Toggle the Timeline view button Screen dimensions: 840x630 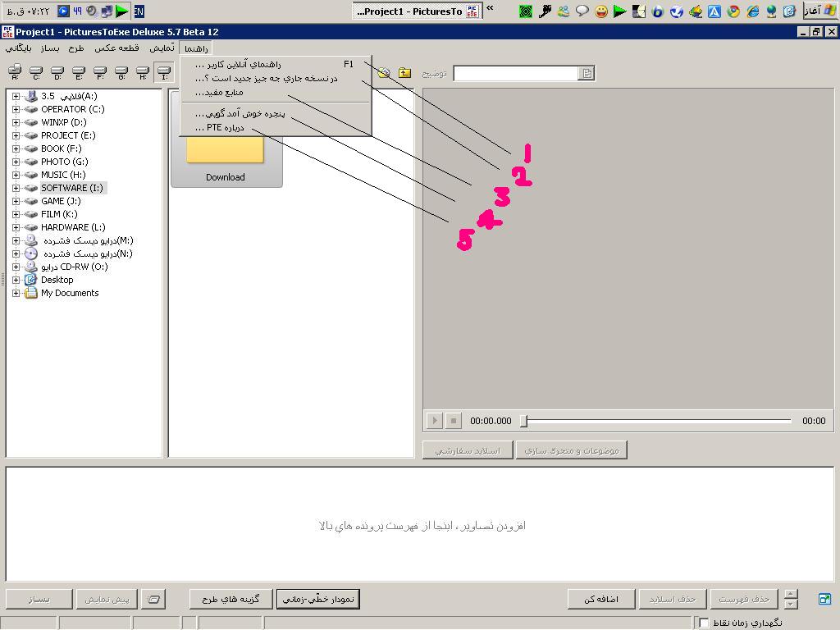(318, 599)
